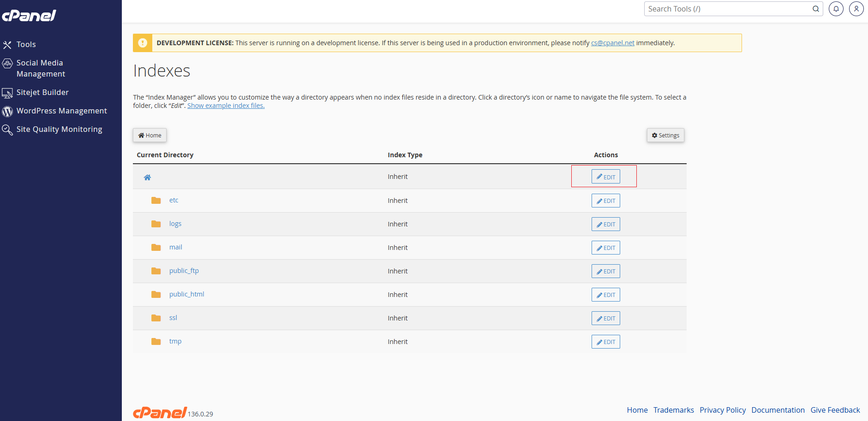Click the Actions column header

(x=606, y=155)
